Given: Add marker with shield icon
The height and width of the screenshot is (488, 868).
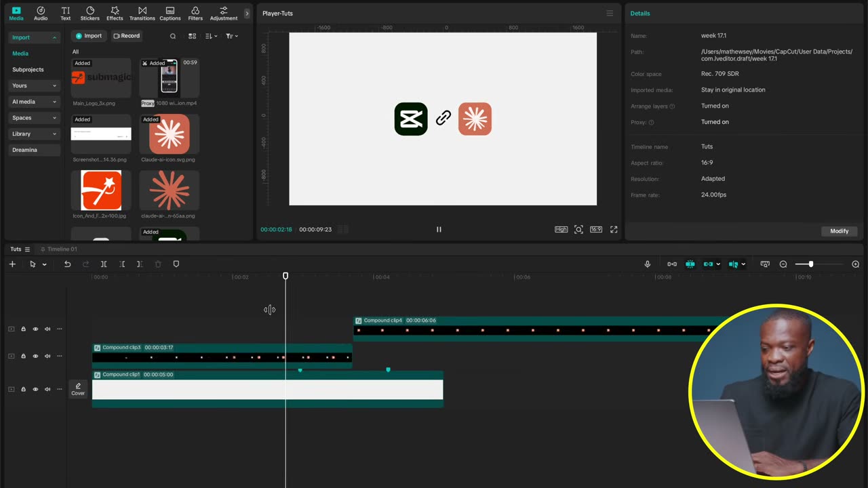Looking at the screenshot, I should [176, 264].
